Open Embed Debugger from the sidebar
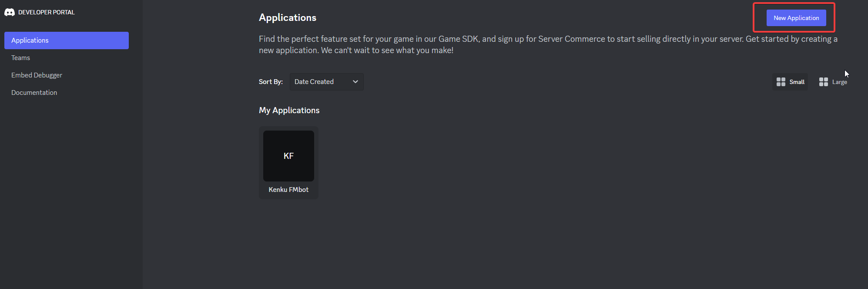Image resolution: width=868 pixels, height=289 pixels. click(37, 75)
